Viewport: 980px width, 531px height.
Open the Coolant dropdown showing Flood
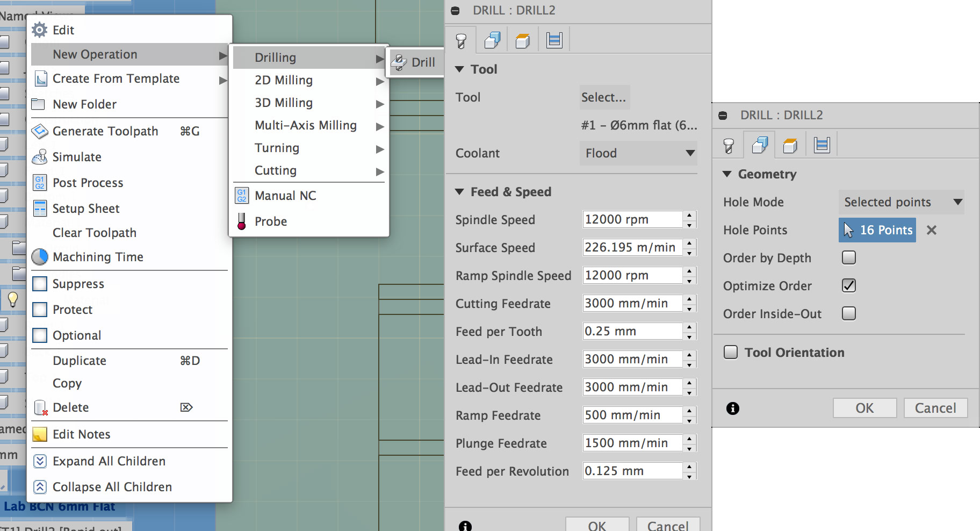click(638, 153)
